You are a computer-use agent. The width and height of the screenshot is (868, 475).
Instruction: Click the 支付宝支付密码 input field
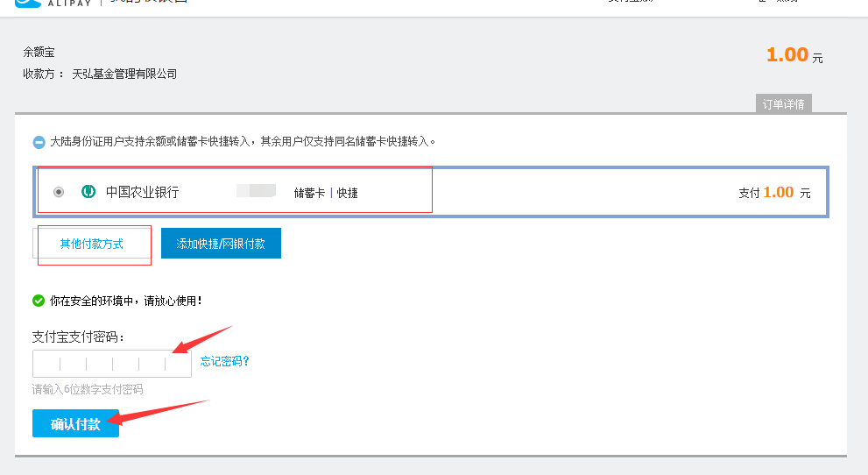112,364
